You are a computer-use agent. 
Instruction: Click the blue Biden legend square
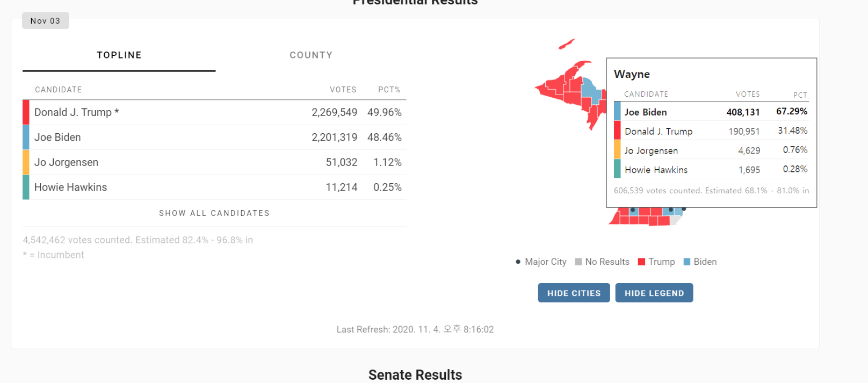pyautogui.click(x=686, y=262)
